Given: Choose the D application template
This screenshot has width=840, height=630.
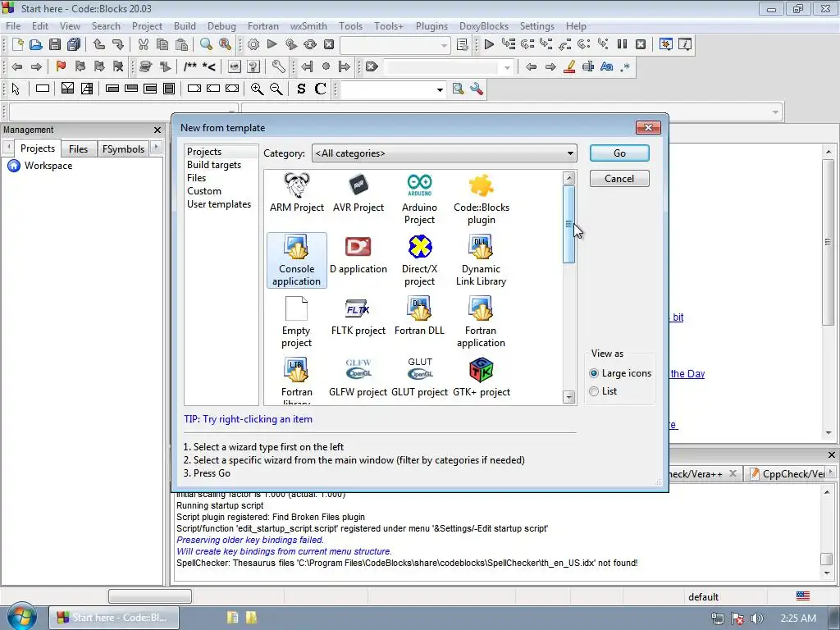Looking at the screenshot, I should coord(358,254).
